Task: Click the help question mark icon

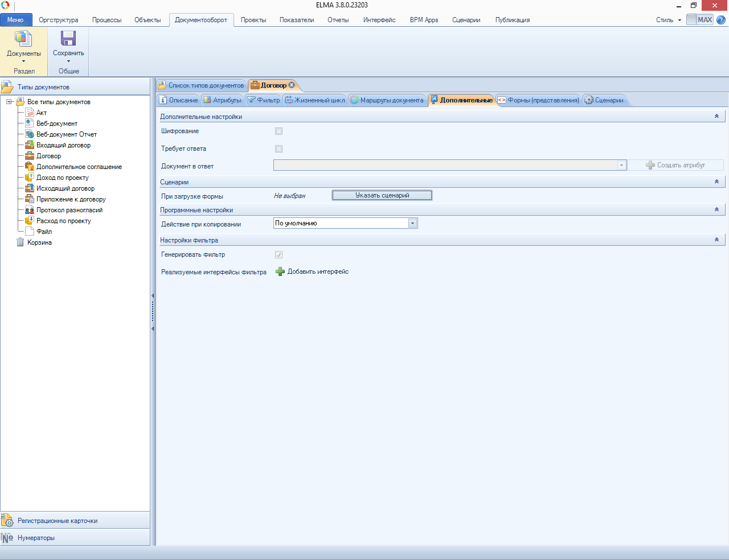Action: pos(721,20)
